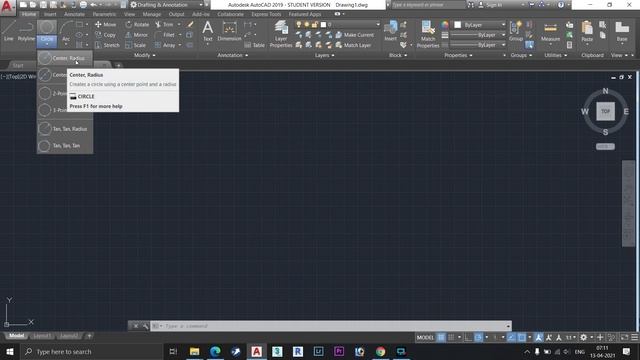
Task: Click the Move tool
Action: point(105,24)
